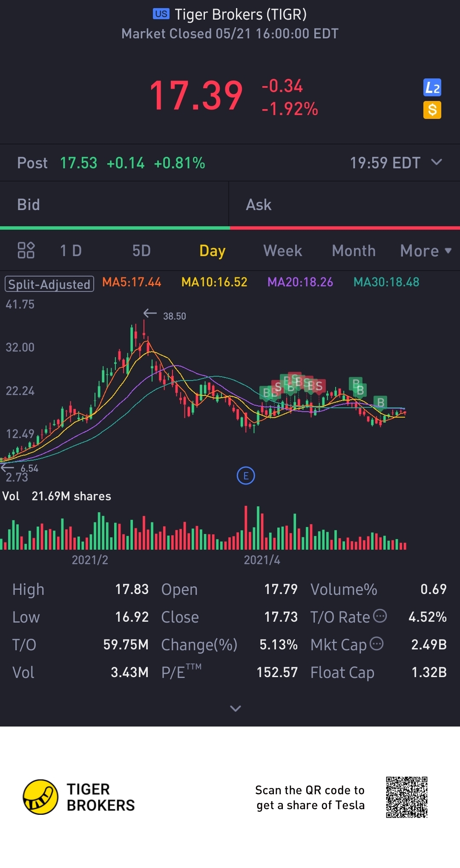This screenshot has height=868, width=460.
Task: Select the Week chart tab
Action: [283, 251]
